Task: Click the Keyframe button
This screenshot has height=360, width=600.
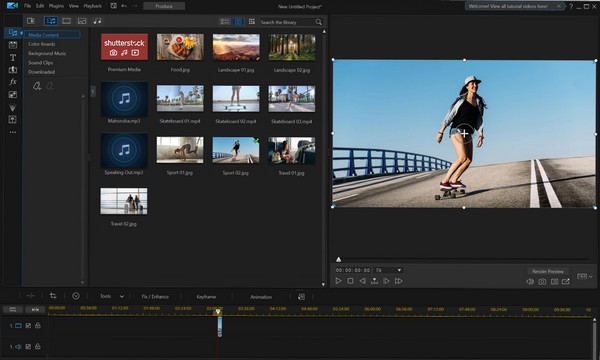Action: click(206, 296)
